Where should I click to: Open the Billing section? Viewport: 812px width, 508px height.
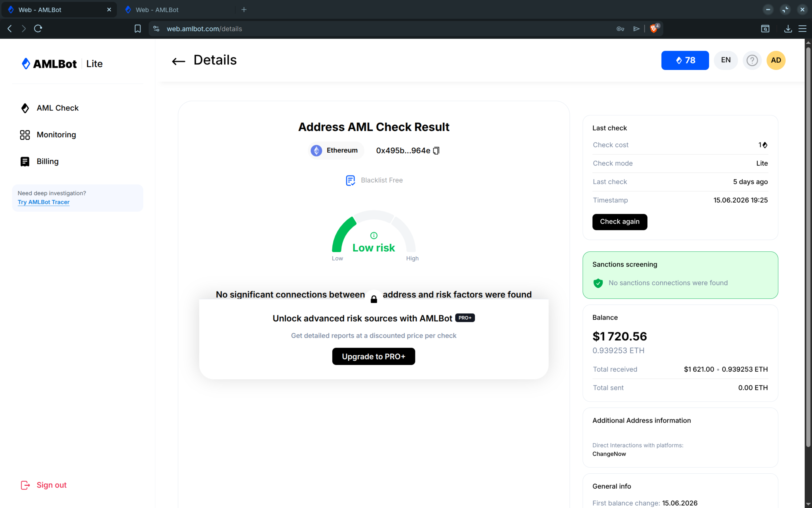coord(39,162)
